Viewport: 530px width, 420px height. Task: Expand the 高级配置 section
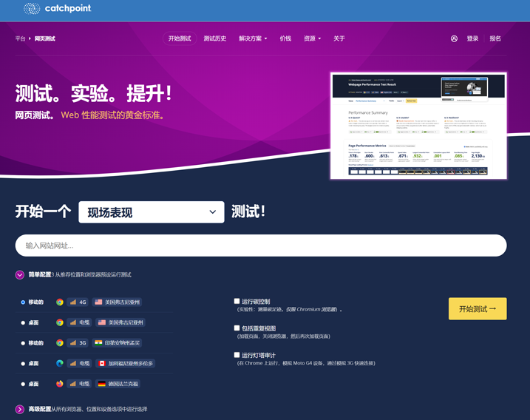[20, 409]
